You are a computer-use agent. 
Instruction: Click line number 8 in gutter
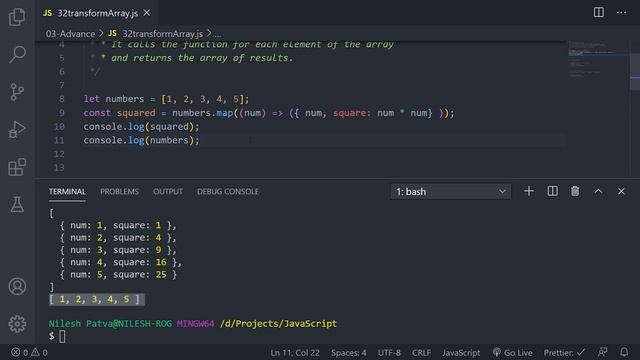pos(62,99)
